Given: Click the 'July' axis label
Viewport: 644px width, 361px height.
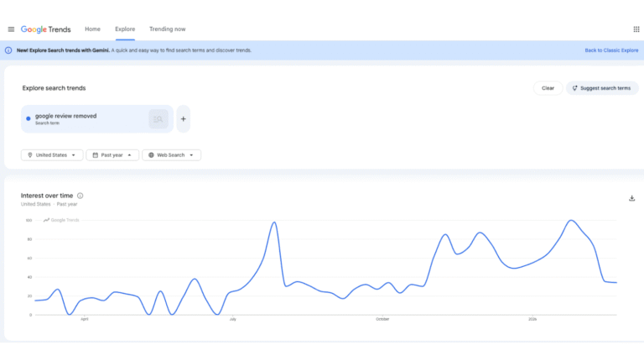Looking at the screenshot, I should pyautogui.click(x=233, y=319).
